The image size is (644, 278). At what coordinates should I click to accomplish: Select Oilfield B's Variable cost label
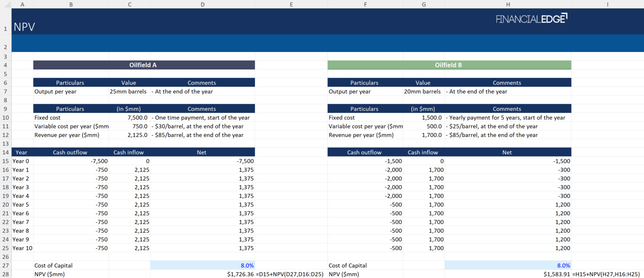click(365, 126)
